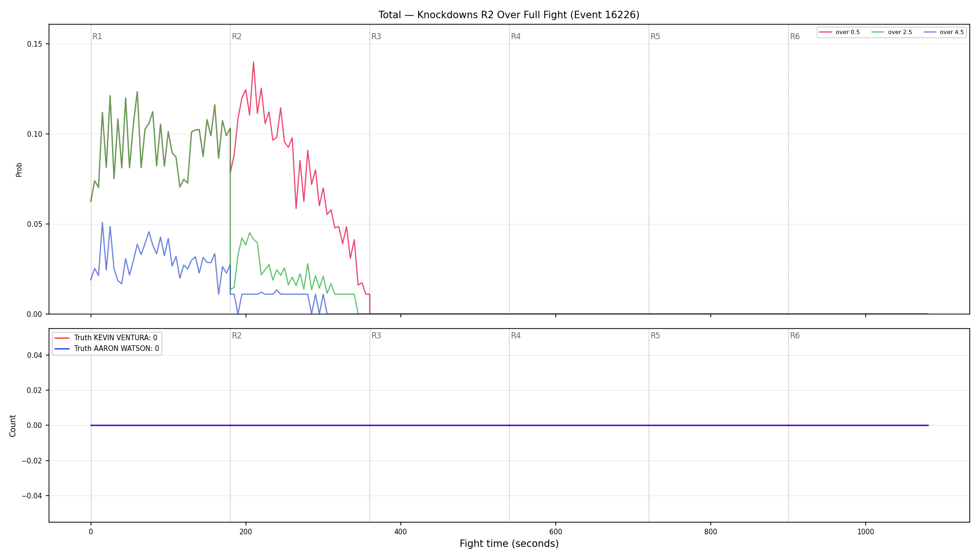Click the 600 tick label on x-axis
Viewport: 980px width, 560px height.
tap(555, 532)
